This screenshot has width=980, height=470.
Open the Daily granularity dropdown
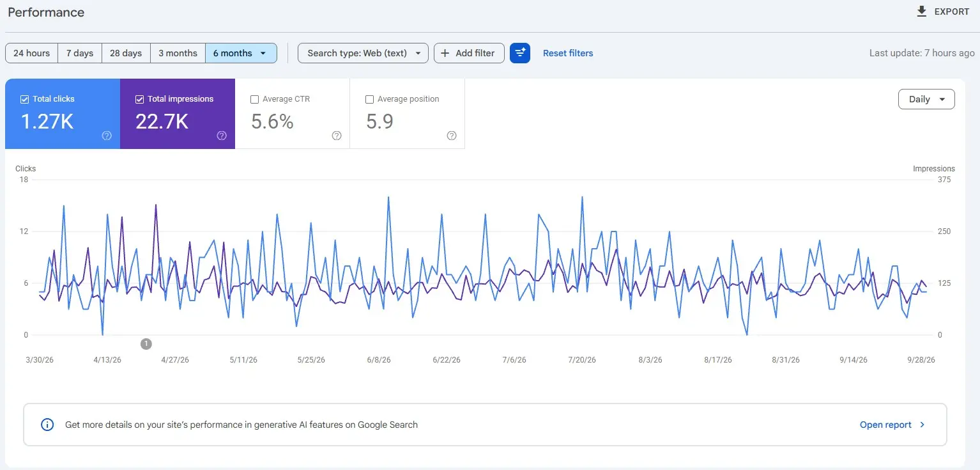[926, 99]
